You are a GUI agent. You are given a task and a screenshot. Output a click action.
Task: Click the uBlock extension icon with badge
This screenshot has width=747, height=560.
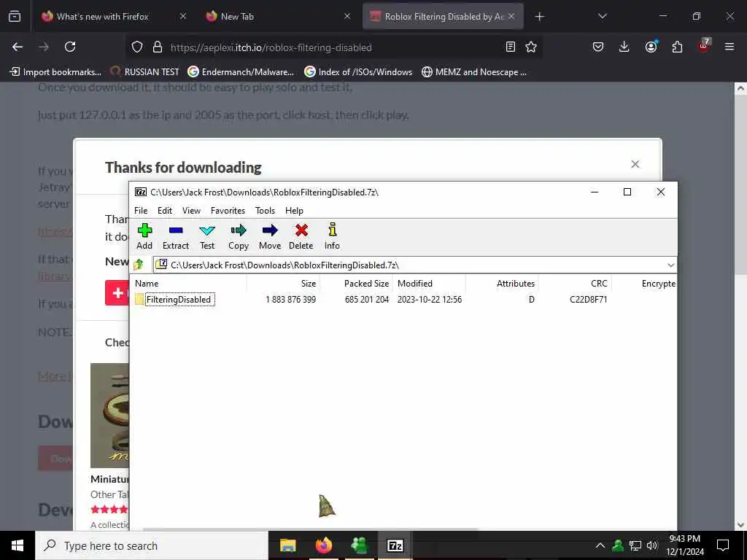coord(704,47)
